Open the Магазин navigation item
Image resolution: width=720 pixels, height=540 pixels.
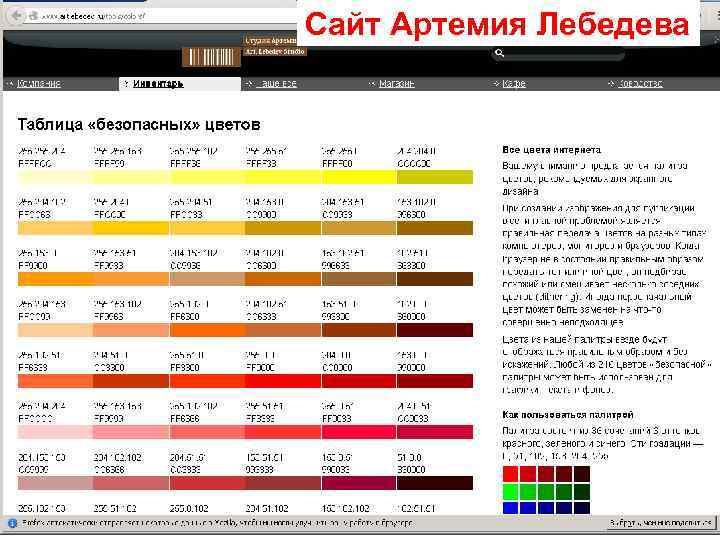pyautogui.click(x=397, y=84)
